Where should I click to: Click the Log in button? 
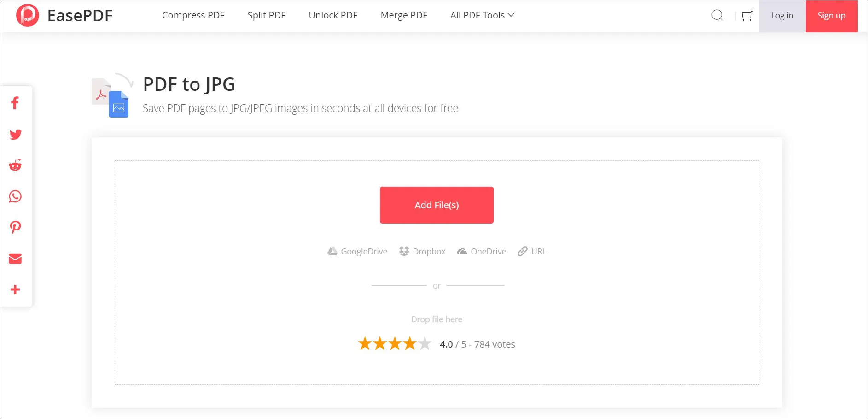(782, 16)
